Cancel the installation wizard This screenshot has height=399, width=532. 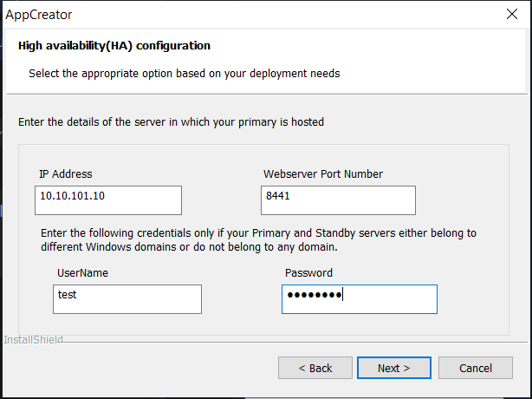475,368
